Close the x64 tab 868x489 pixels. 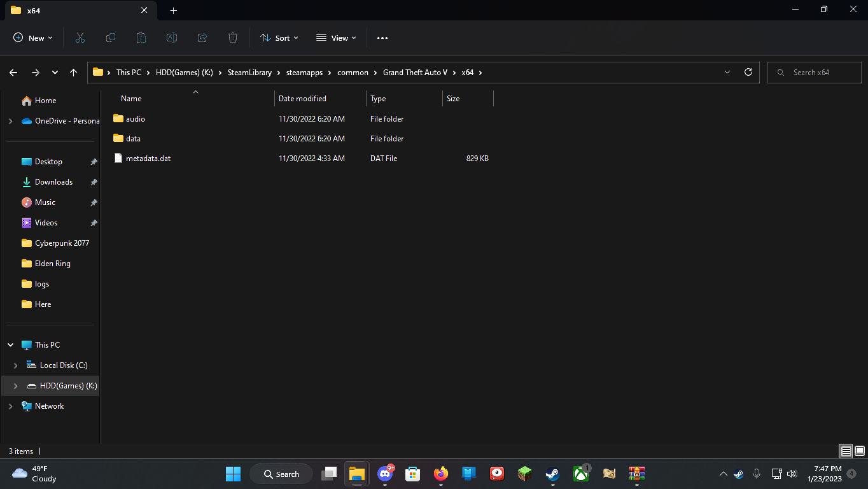tap(144, 10)
